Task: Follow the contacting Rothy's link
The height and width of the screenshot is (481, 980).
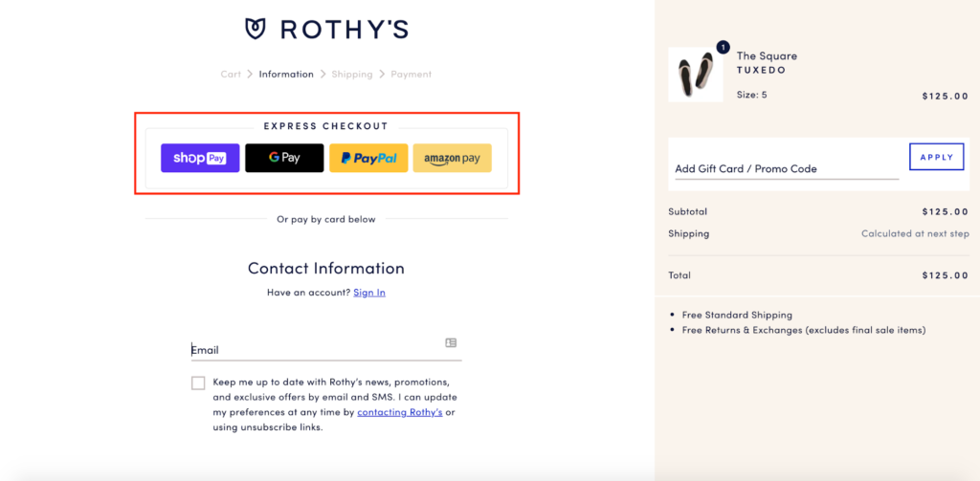Action: pyautogui.click(x=400, y=412)
